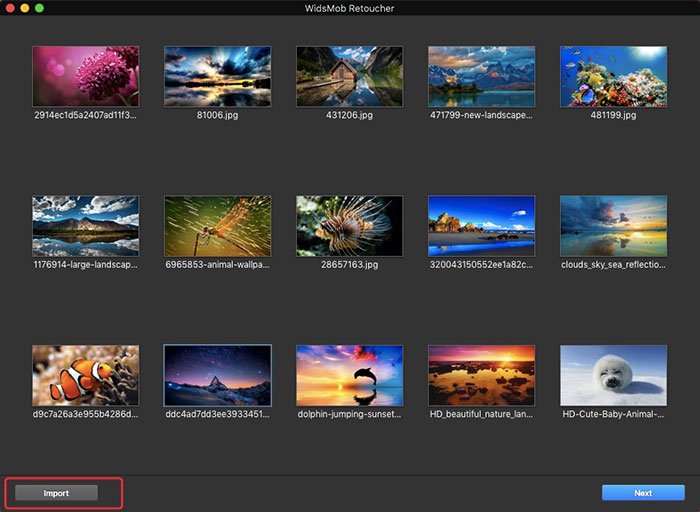This screenshot has width=700, height=512.
Task: Click the Import button
Action: [x=56, y=493]
